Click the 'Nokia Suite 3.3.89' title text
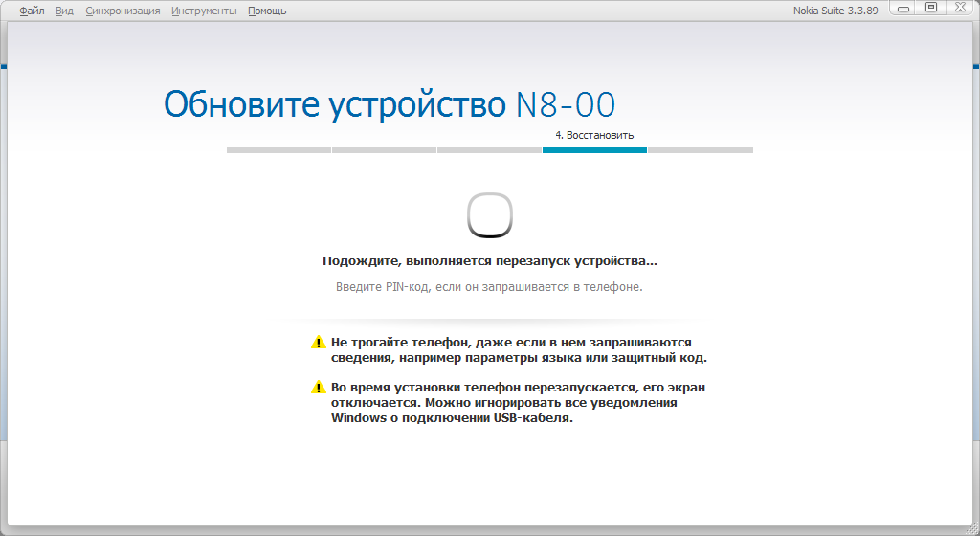Screen dimensions: 980x536 (835, 11)
